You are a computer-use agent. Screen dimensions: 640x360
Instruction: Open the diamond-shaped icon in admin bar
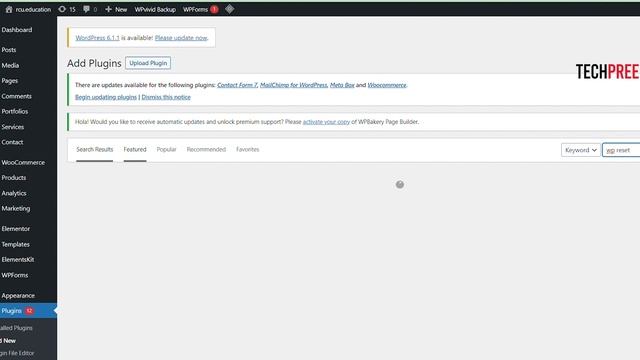229,9
